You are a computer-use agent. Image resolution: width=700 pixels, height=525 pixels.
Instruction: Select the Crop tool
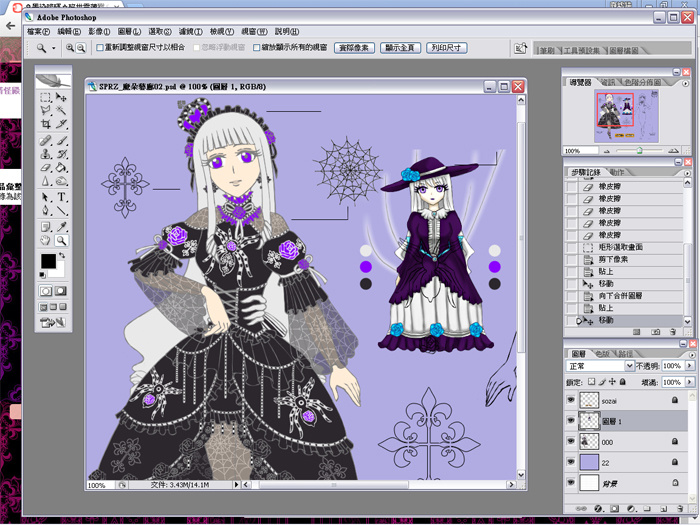click(45, 123)
